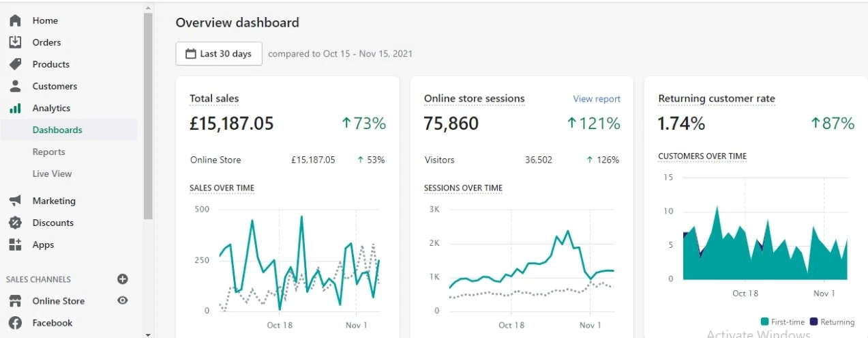868x338 pixels.
Task: Click CUSTOMERS OVER TIME chart label
Action: (702, 156)
